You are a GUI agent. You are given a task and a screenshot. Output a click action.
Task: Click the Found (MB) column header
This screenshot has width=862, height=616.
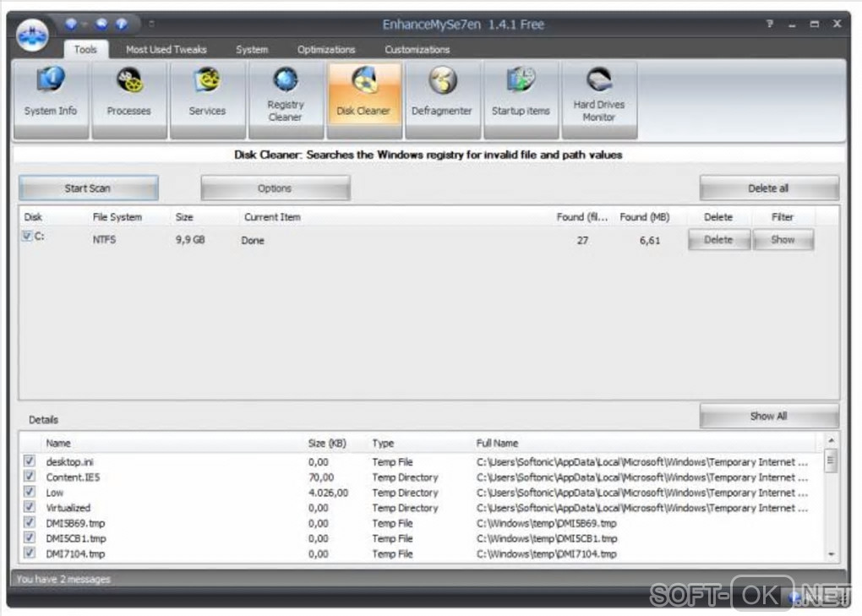click(644, 217)
